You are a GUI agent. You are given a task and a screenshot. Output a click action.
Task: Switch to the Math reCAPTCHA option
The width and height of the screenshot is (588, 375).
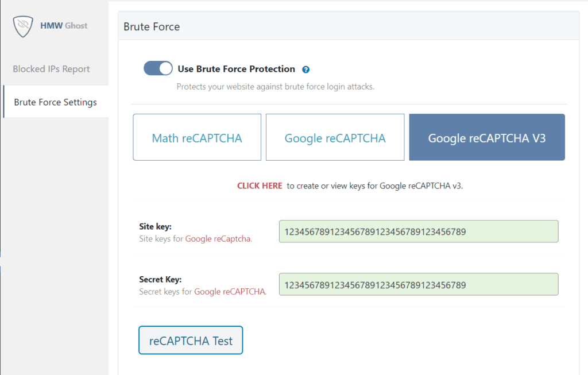coord(197,137)
